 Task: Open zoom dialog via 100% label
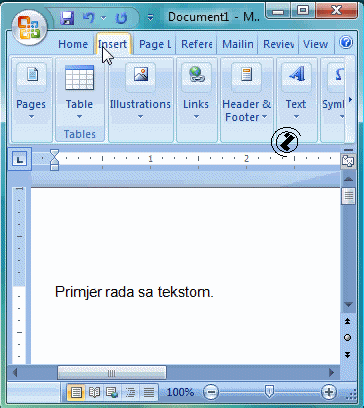(180, 392)
